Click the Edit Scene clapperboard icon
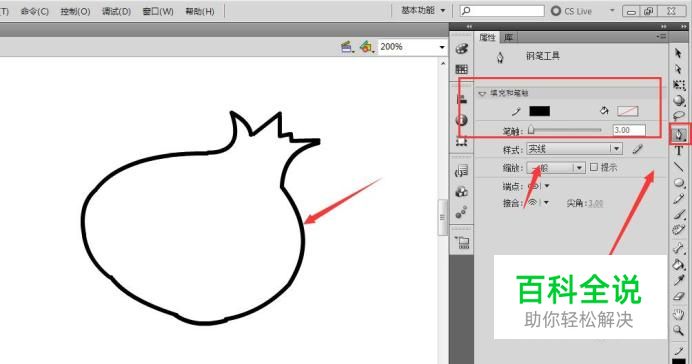 pyautogui.click(x=347, y=47)
